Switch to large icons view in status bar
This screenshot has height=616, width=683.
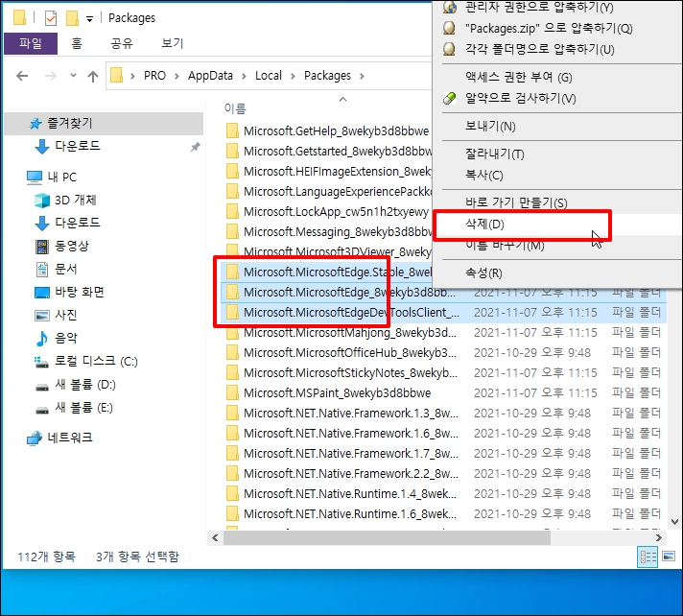669,557
